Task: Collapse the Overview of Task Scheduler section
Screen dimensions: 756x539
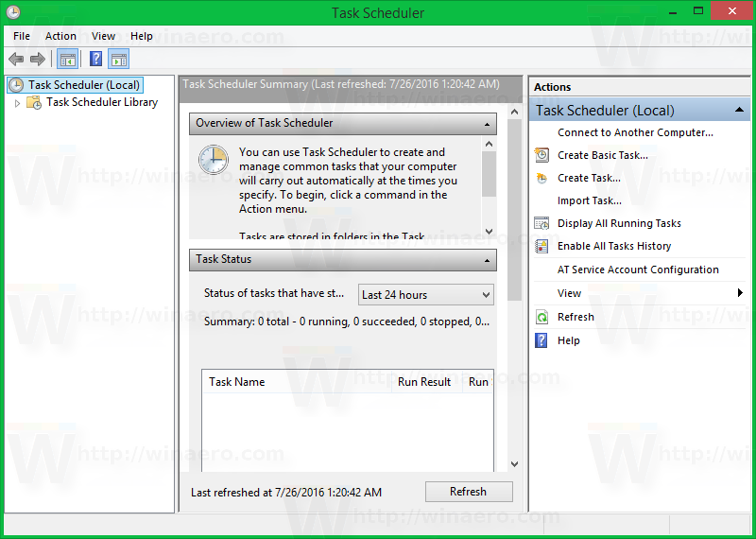Action: click(x=487, y=125)
